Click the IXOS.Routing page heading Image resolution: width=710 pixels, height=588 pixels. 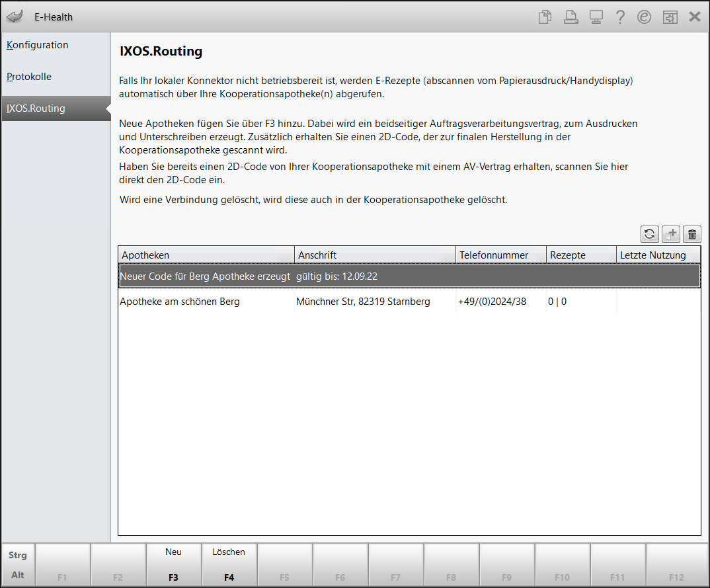click(161, 51)
